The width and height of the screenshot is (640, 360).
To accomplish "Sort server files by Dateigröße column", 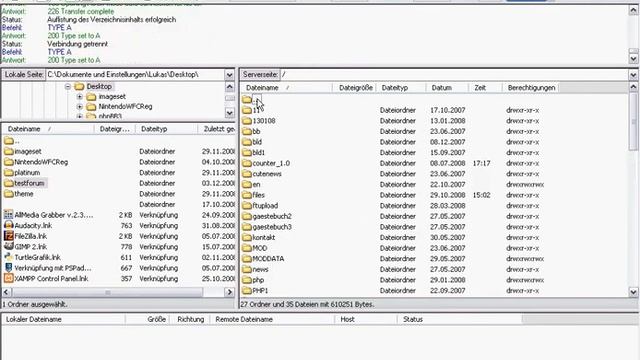I will tap(355, 88).
